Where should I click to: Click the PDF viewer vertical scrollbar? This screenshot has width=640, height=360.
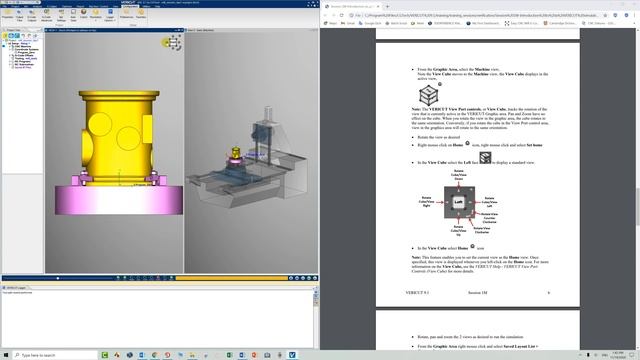coord(638,206)
